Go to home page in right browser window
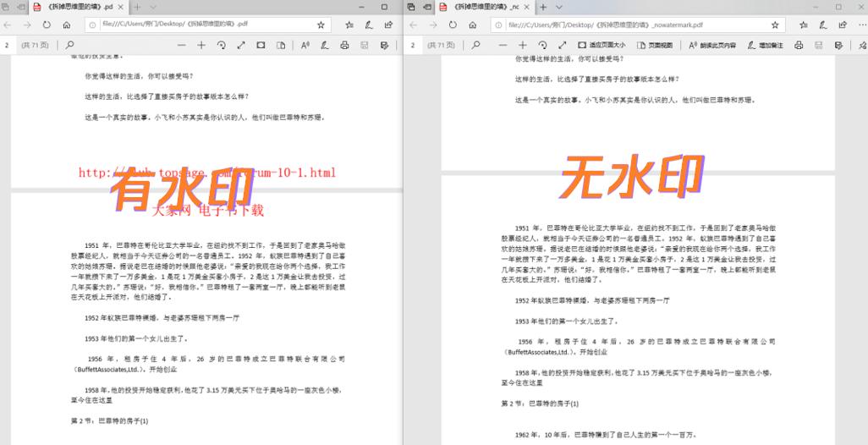This screenshot has width=868, height=445. 474,25
